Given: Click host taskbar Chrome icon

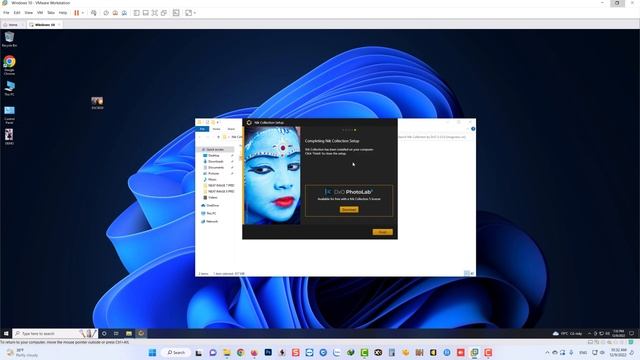Looking at the screenshot, I should (x=240, y=352).
